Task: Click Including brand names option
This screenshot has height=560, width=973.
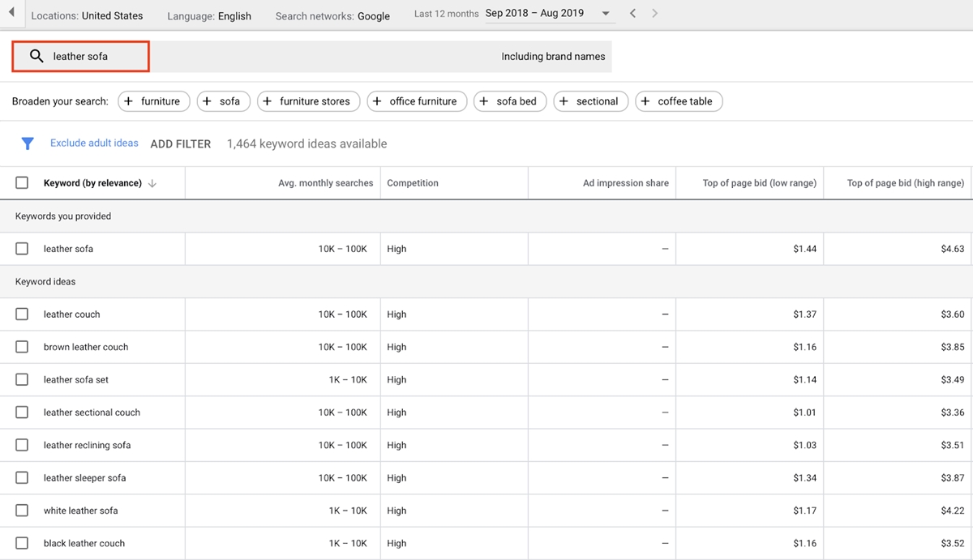Action: point(554,57)
